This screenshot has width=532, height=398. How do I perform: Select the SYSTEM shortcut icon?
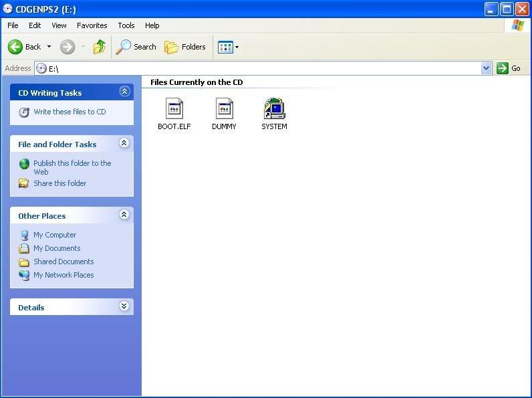pyautogui.click(x=274, y=109)
